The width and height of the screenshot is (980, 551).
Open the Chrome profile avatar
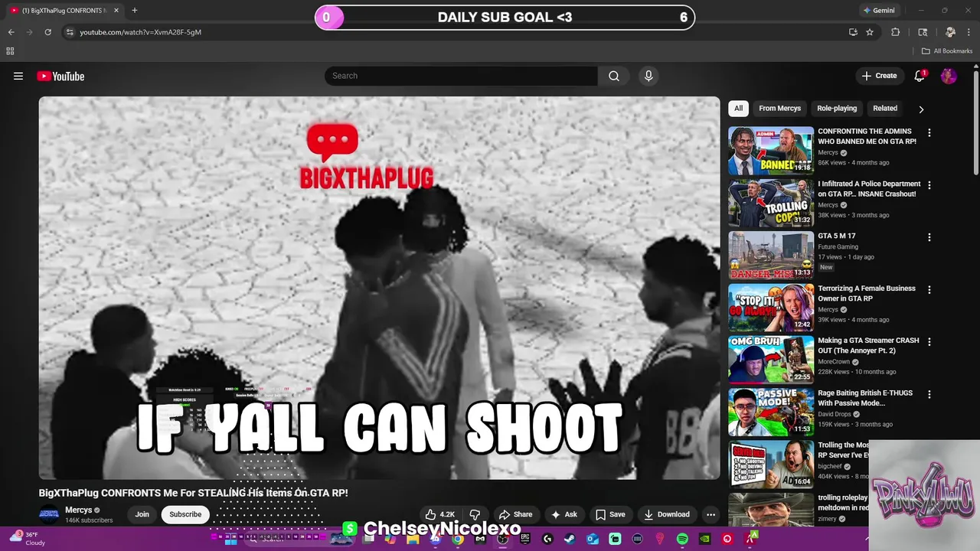(950, 32)
